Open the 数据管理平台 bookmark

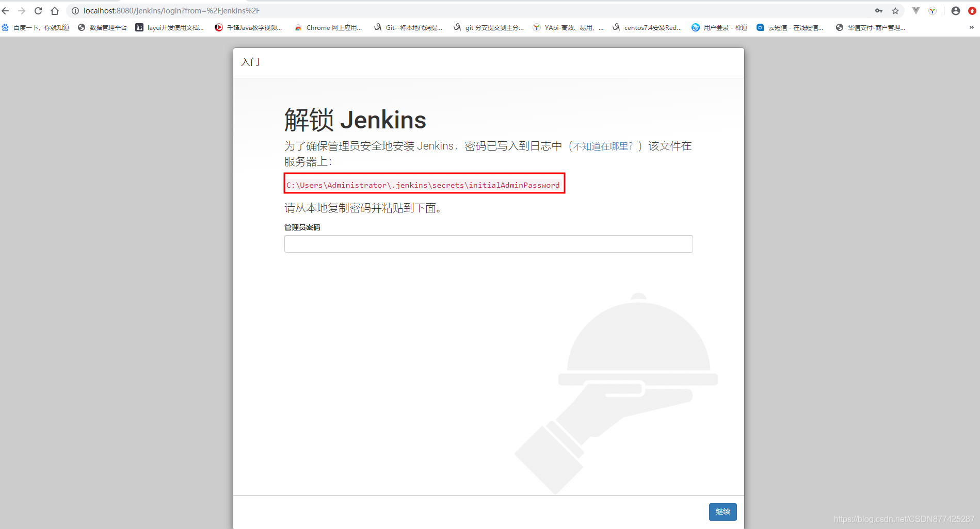[102, 27]
